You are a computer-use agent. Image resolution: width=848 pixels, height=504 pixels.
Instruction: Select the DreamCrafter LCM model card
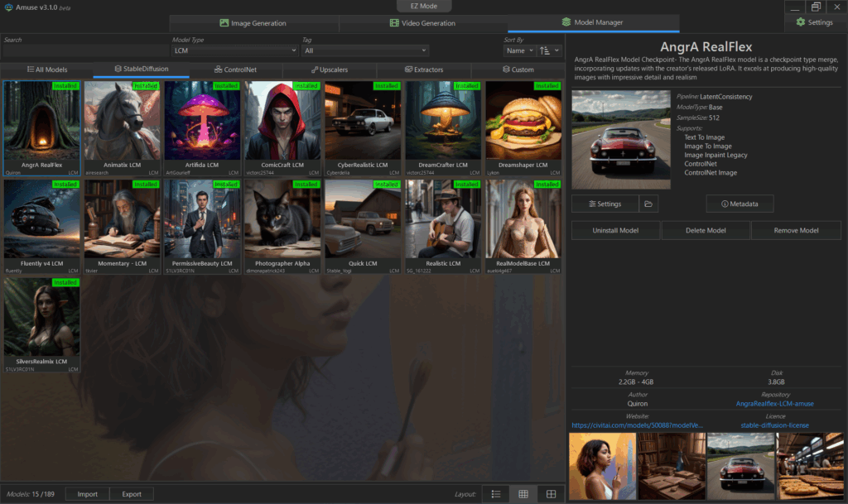443,128
